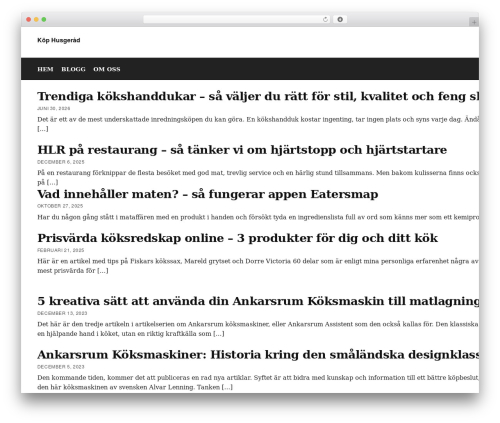Open the Köp Husgeråd site title link
The height and width of the screenshot is (423, 500).
59,40
